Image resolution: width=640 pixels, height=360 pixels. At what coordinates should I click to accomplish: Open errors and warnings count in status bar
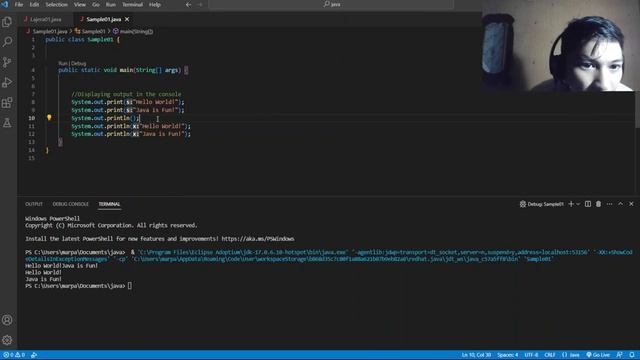click(14, 355)
